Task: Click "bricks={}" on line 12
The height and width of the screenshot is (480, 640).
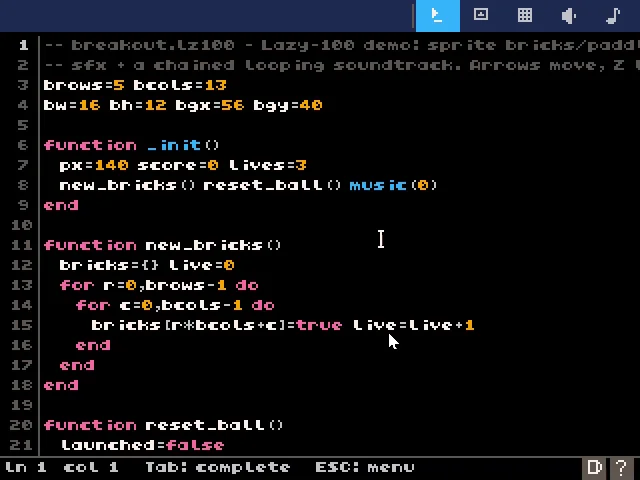Action: (x=109, y=265)
